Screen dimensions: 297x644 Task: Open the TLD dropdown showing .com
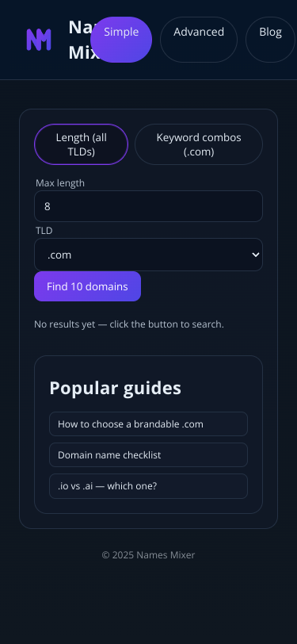[x=149, y=255]
